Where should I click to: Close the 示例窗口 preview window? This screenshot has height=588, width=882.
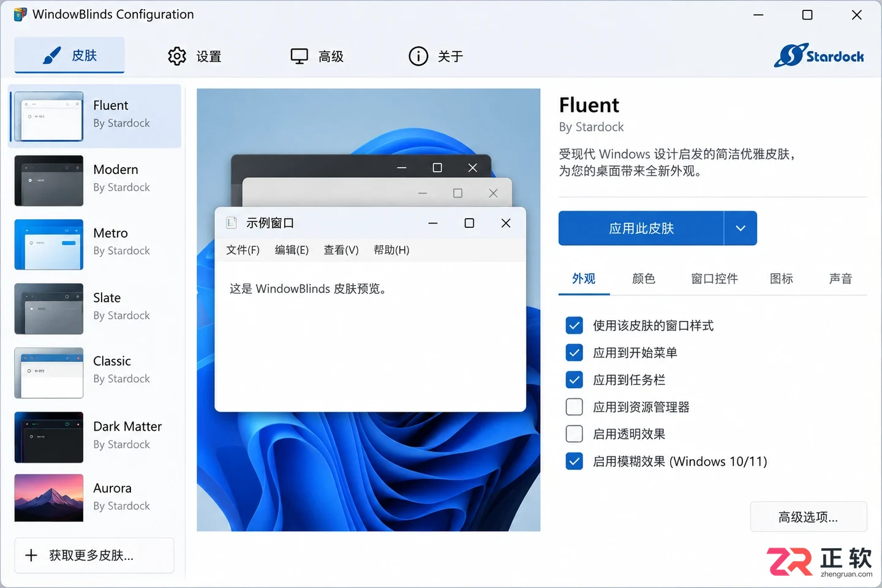coord(506,223)
